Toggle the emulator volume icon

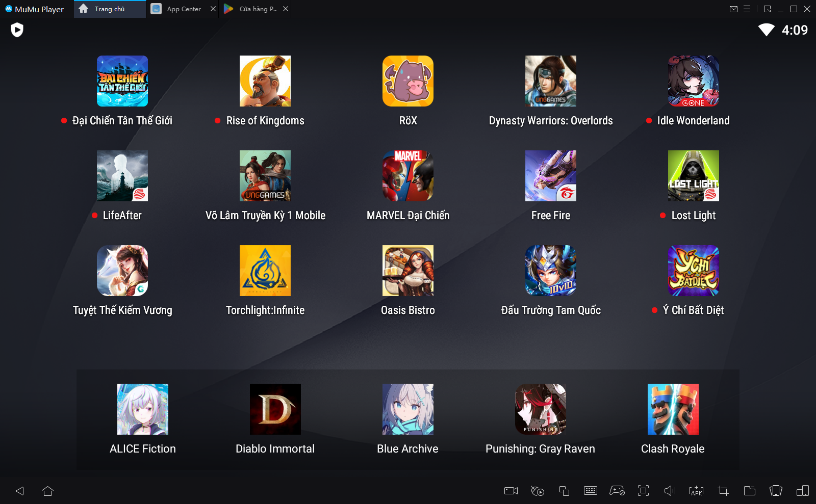(670, 491)
